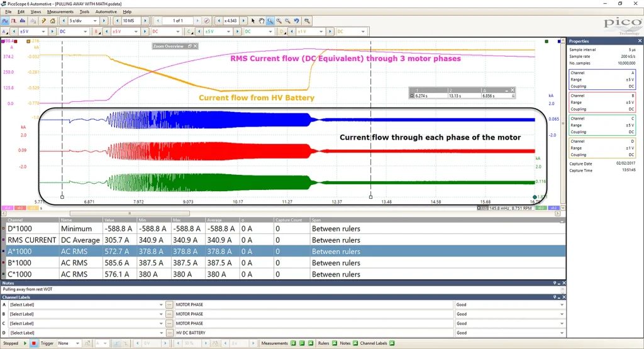Click the horizontal scrollbar thumb under graph
Image resolution: width=644 pixels, height=349 pixels.
click(x=130, y=214)
